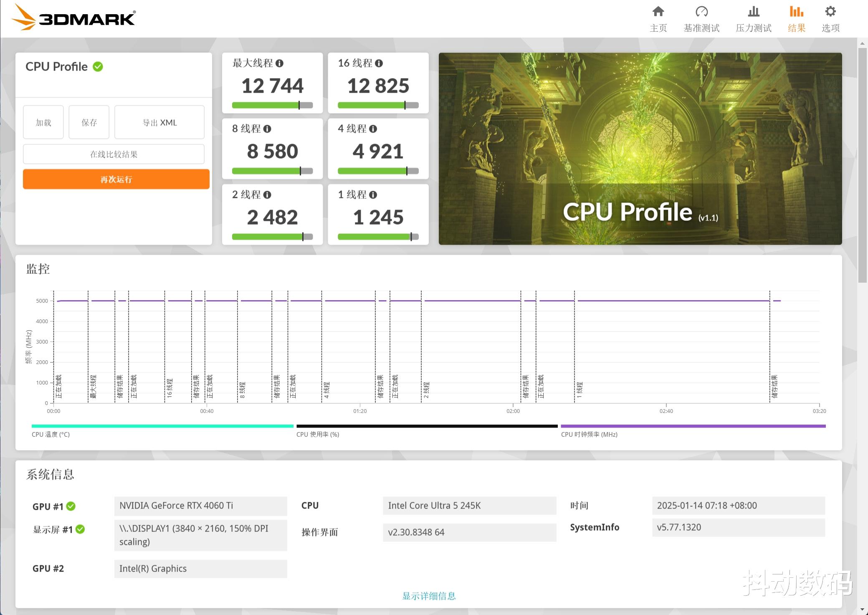
Task: Toggle CPU 时钟频率 (MHz) legend series
Action: pos(589,434)
